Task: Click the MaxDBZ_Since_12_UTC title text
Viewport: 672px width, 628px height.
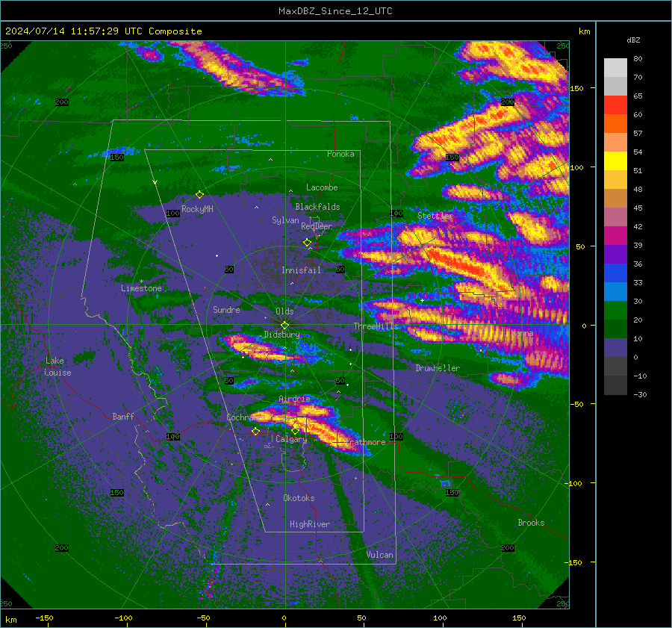Action: click(x=335, y=11)
